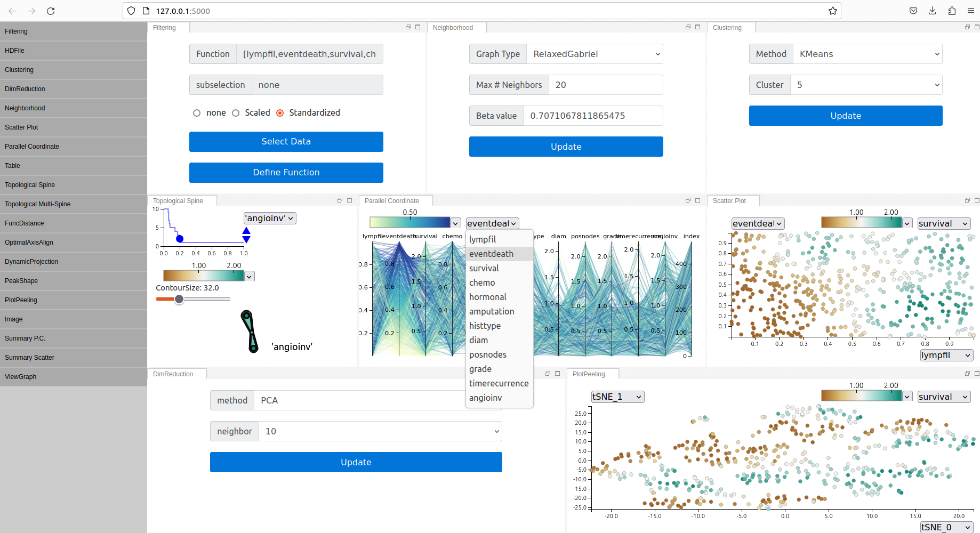Pop out the Scatter Plot panel icon
980x533 pixels.
(x=967, y=200)
